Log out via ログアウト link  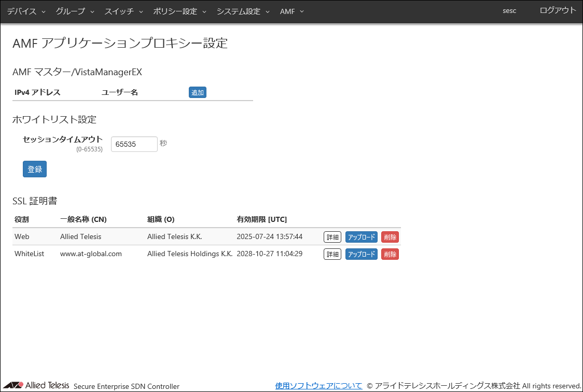[558, 10]
